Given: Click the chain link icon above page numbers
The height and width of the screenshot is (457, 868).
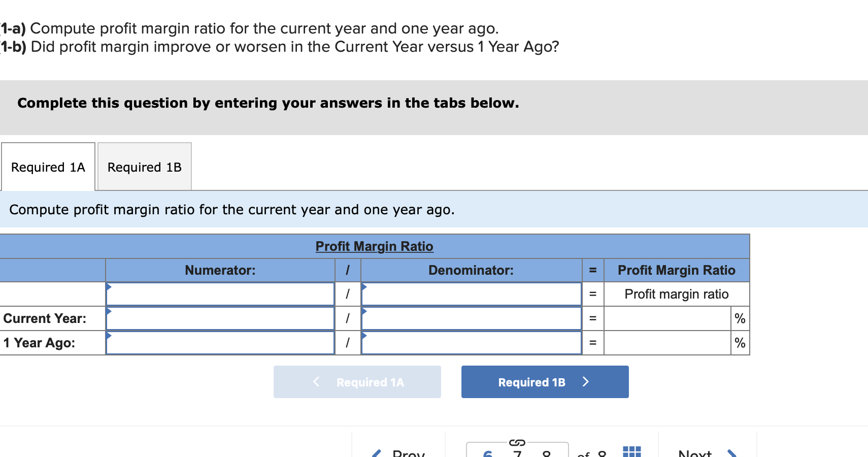Looking at the screenshot, I should pos(517,442).
